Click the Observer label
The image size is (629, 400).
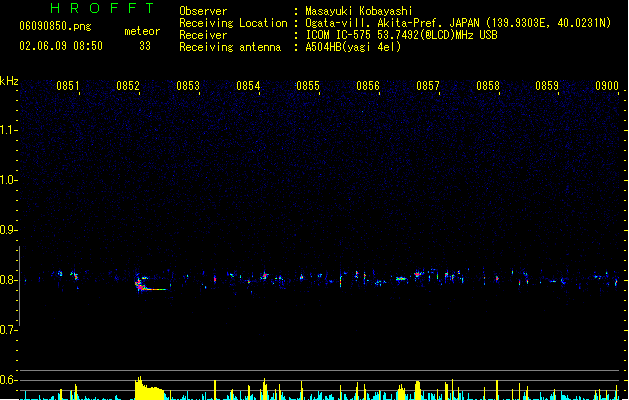point(203,11)
